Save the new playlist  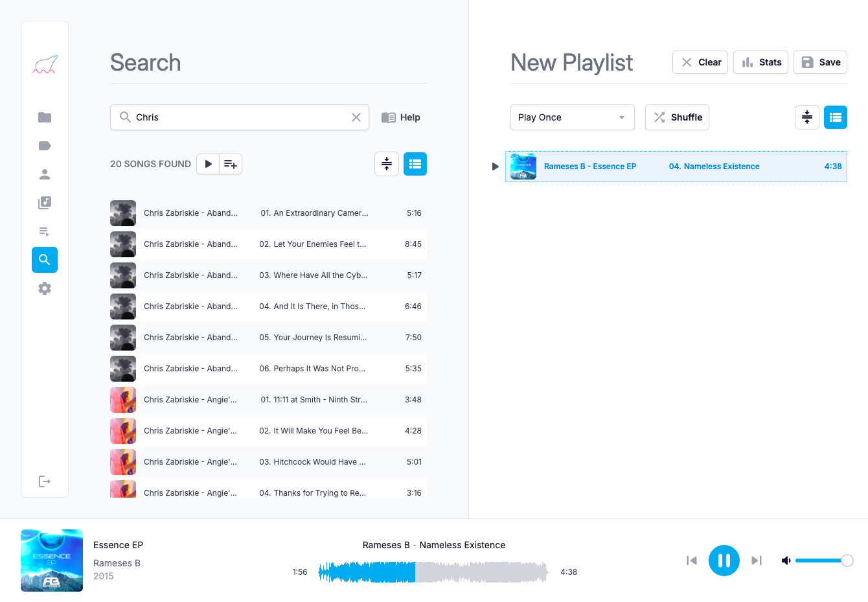tap(820, 62)
